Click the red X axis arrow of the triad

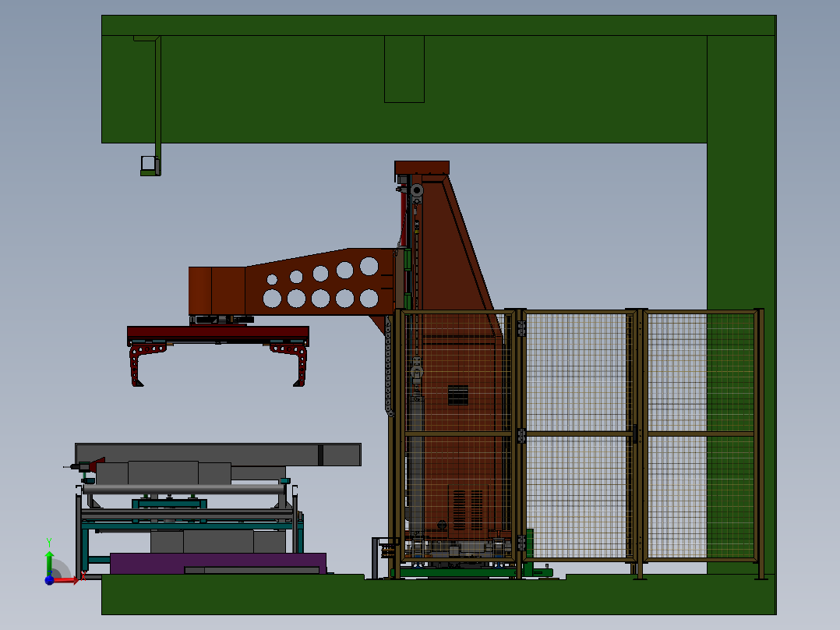65,580
